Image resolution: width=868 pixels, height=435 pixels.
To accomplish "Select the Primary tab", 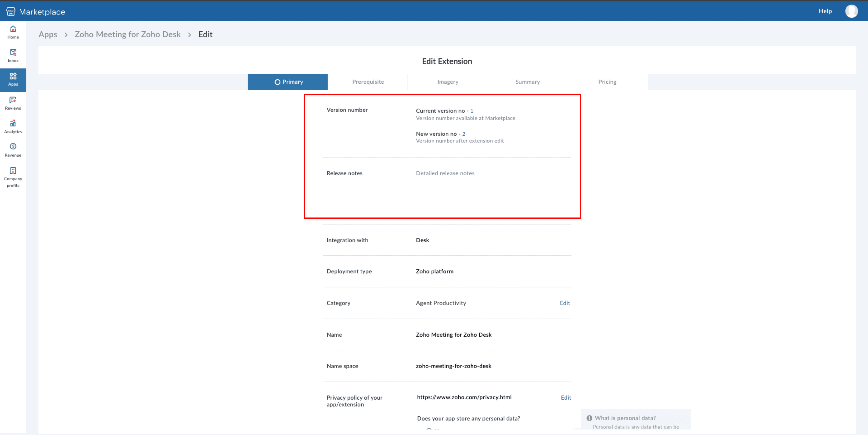I will 288,82.
